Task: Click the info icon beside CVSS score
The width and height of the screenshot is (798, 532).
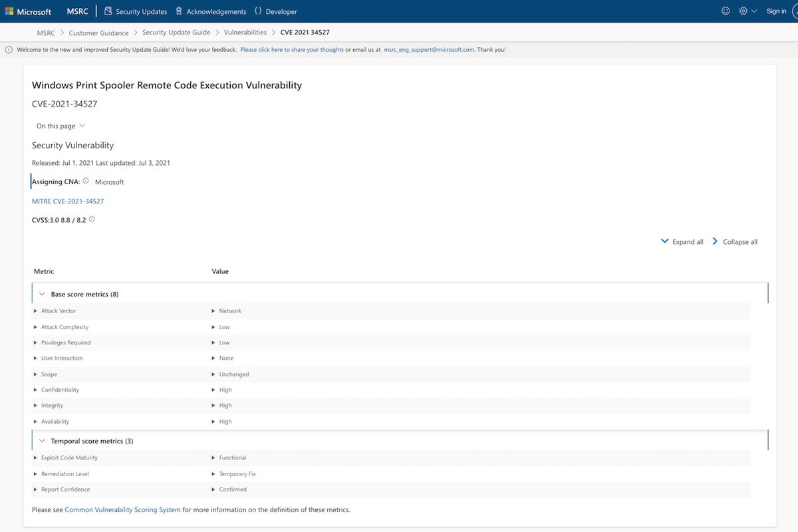Action: [x=92, y=219]
